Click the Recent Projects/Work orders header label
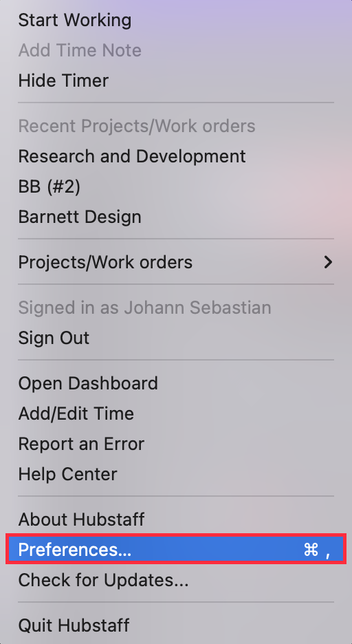Screen dimensions: 352x644 (x=137, y=126)
